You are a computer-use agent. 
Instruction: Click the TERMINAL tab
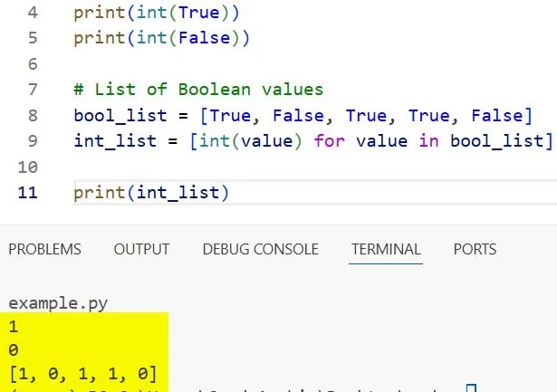point(385,249)
